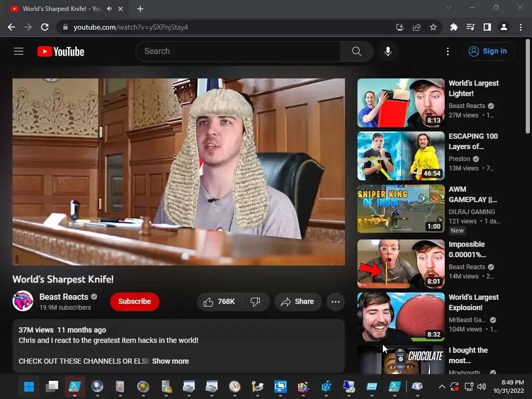The width and height of the screenshot is (532, 399).
Task: Subscribe to Beast Reacts
Action: (x=135, y=302)
